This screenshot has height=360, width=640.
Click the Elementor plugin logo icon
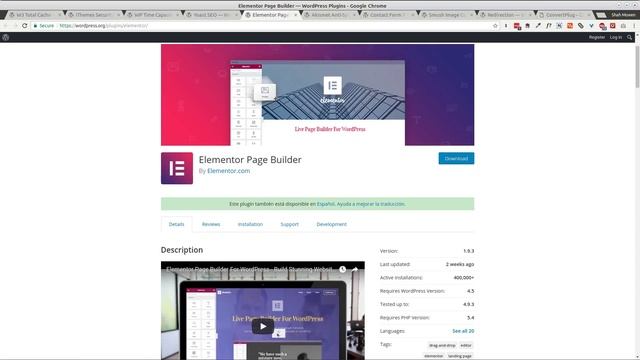(x=177, y=168)
